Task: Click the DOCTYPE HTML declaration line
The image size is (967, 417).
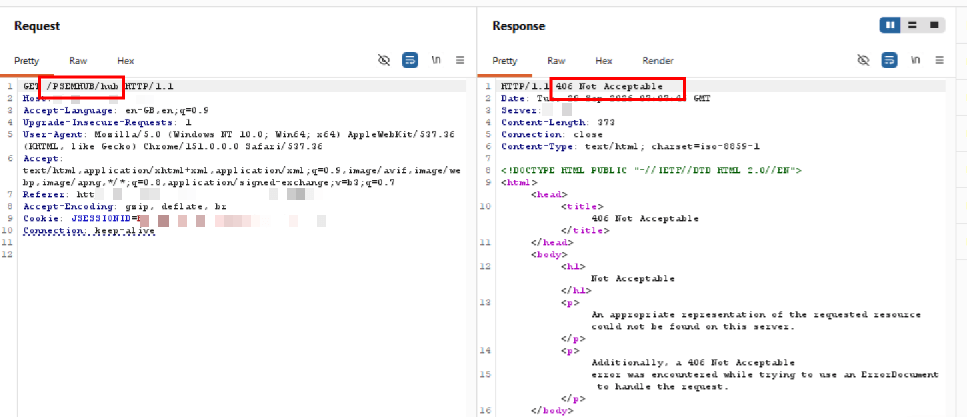Action: coord(651,170)
